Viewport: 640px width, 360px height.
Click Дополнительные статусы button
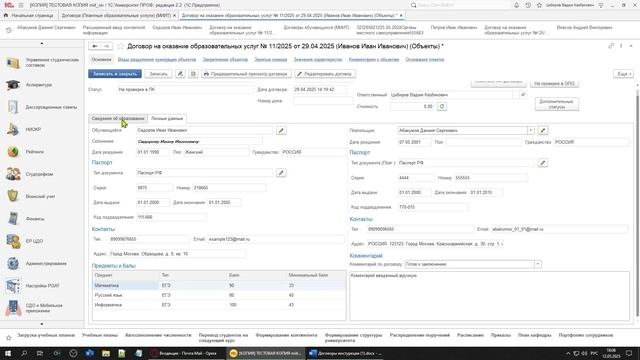point(557,104)
